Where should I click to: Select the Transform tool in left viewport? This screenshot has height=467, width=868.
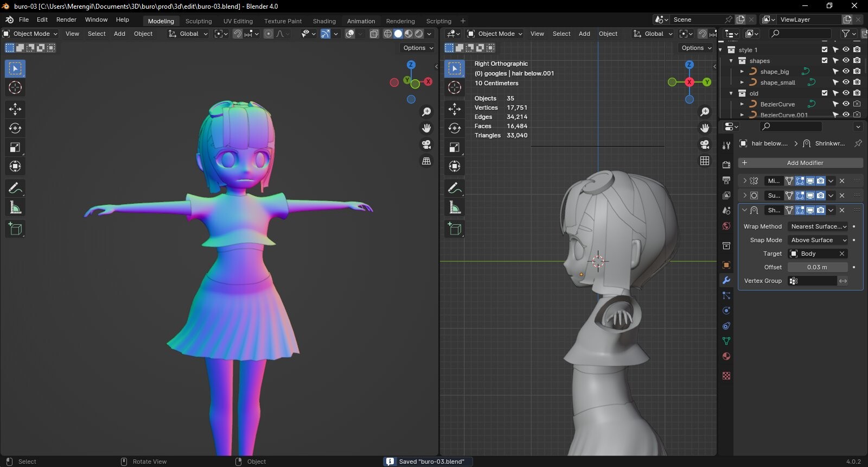(x=15, y=166)
